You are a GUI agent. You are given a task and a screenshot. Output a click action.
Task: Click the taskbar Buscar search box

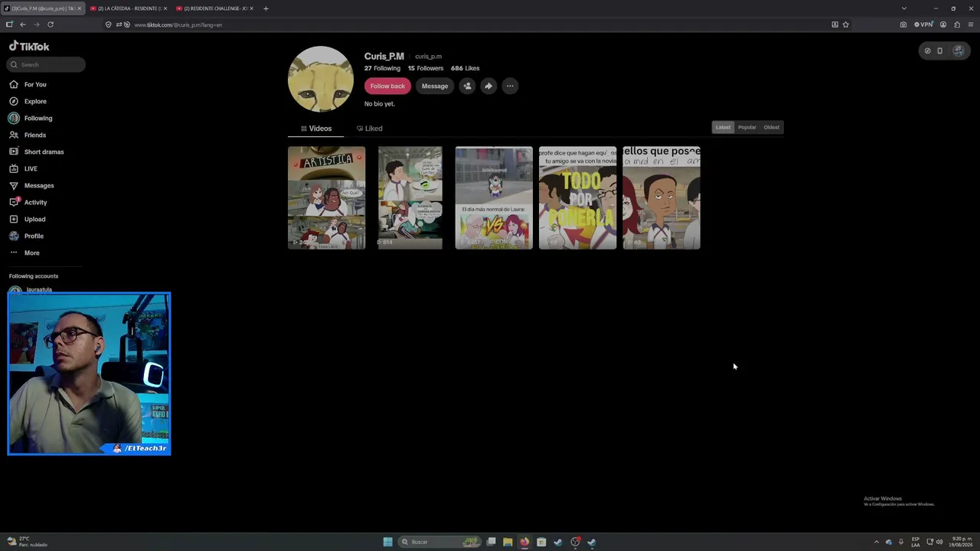pyautogui.click(x=439, y=542)
